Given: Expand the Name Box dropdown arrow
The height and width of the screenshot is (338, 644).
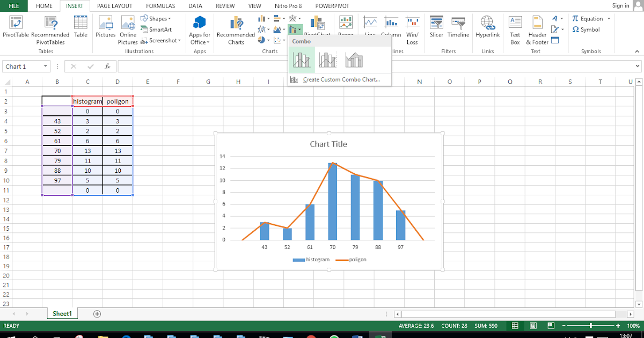Looking at the screenshot, I should click(x=45, y=67).
